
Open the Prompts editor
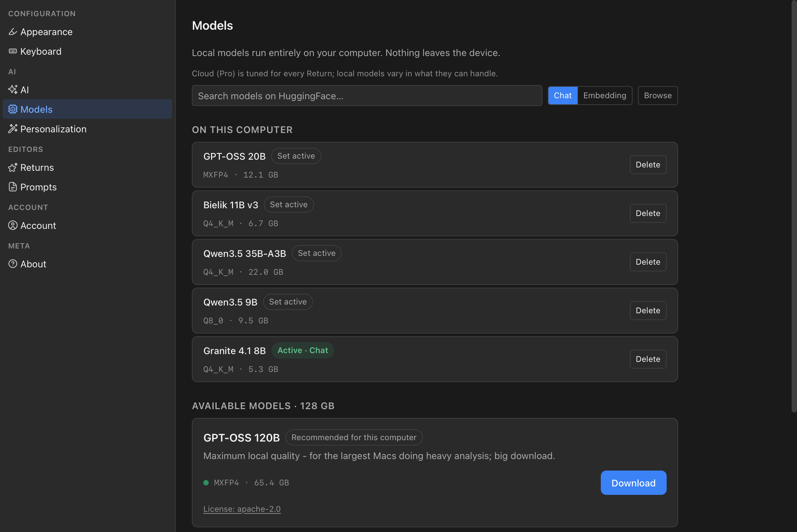(x=87, y=187)
